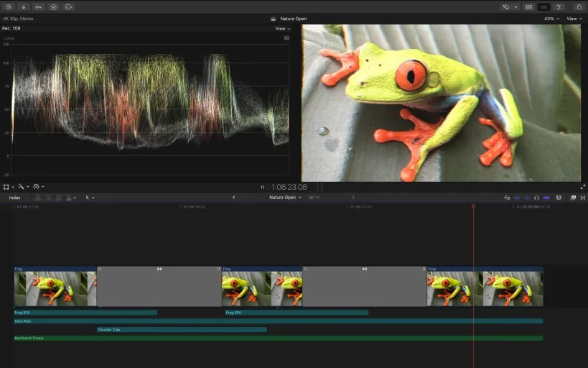Open the Transform tool dropdown chevron
This screenshot has width=588, height=368.
(13, 187)
